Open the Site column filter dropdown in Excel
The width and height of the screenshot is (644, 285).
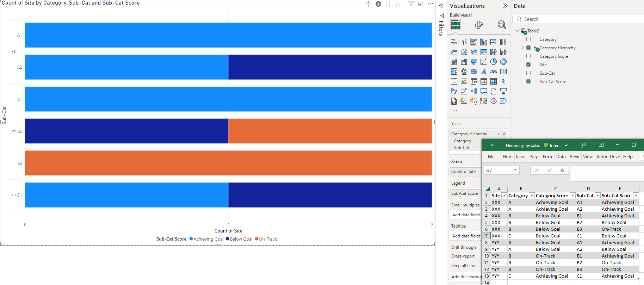pyautogui.click(x=504, y=196)
